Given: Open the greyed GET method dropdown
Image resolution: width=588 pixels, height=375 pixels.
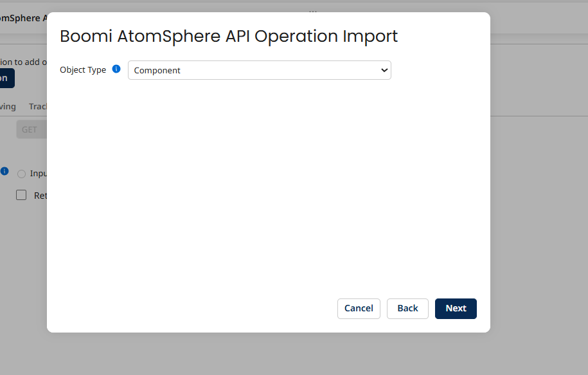Looking at the screenshot, I should 31,129.
